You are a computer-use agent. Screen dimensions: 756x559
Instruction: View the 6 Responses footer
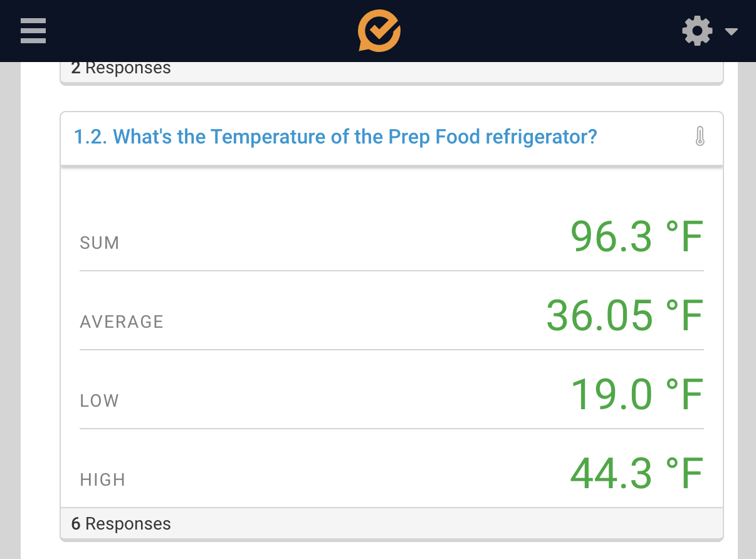click(x=391, y=523)
